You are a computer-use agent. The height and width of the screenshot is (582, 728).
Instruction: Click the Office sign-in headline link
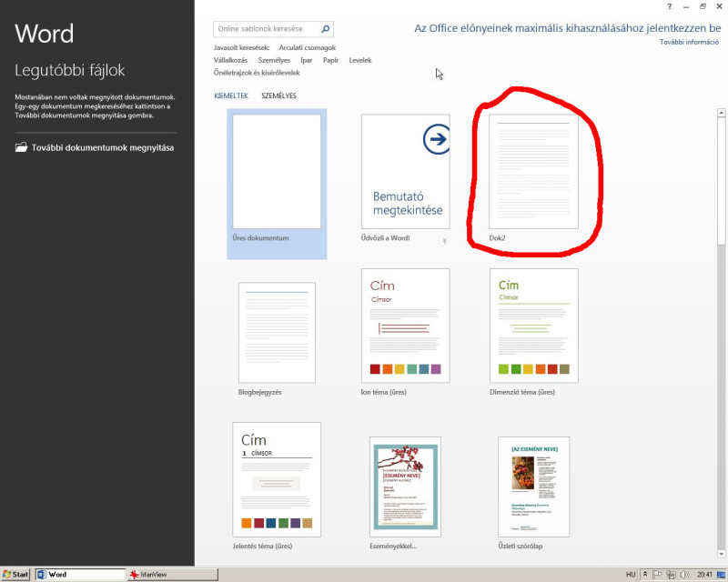(x=567, y=28)
